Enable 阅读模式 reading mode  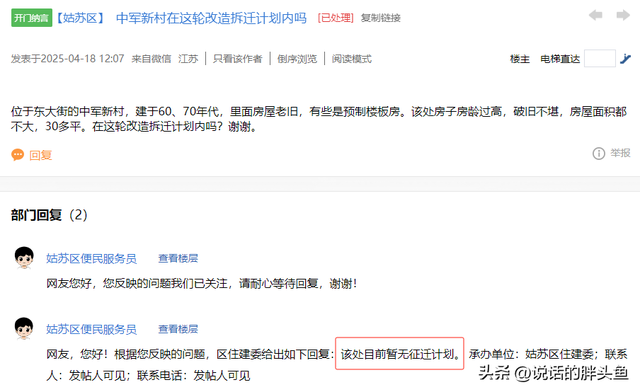[x=351, y=59]
